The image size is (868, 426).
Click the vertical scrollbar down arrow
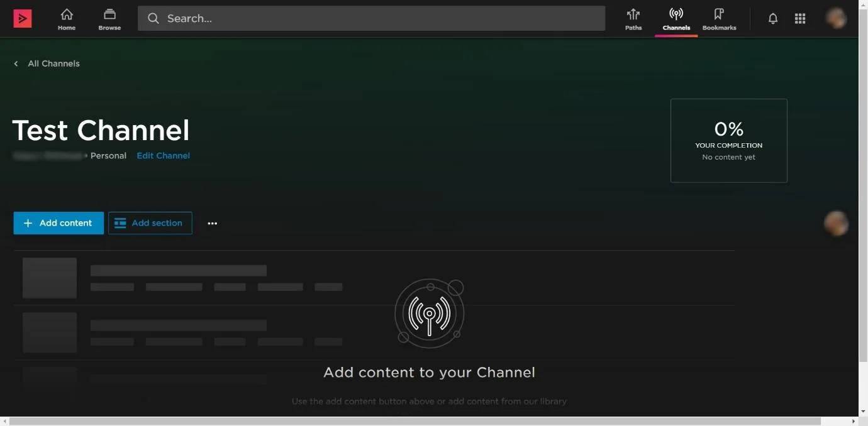pos(863,412)
